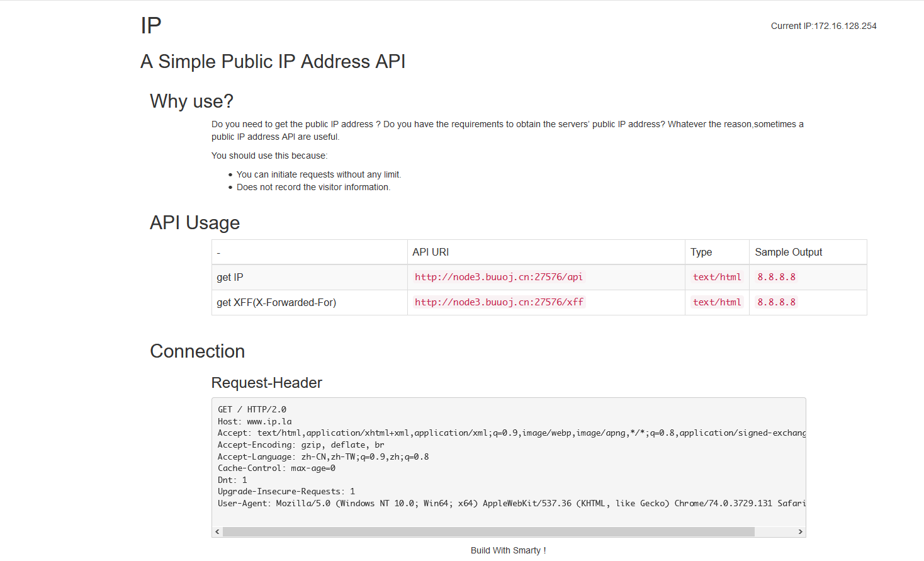
Task: Click the large IP title heading
Action: (151, 26)
